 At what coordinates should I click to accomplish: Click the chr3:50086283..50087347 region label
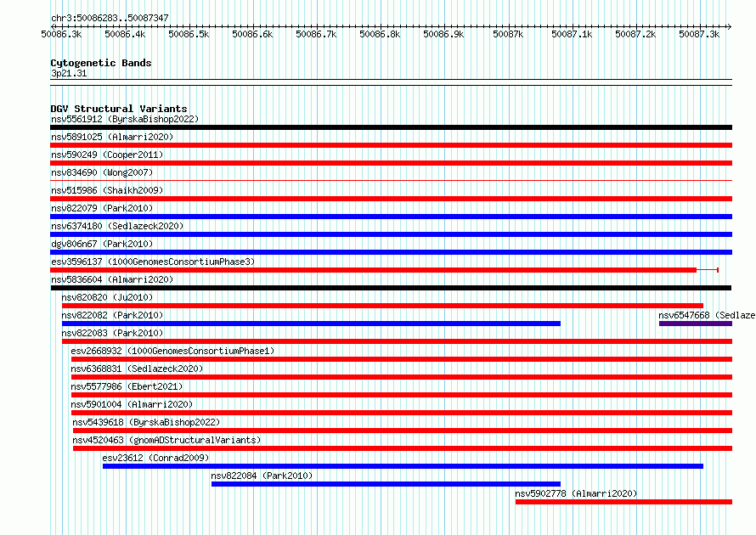click(x=110, y=18)
